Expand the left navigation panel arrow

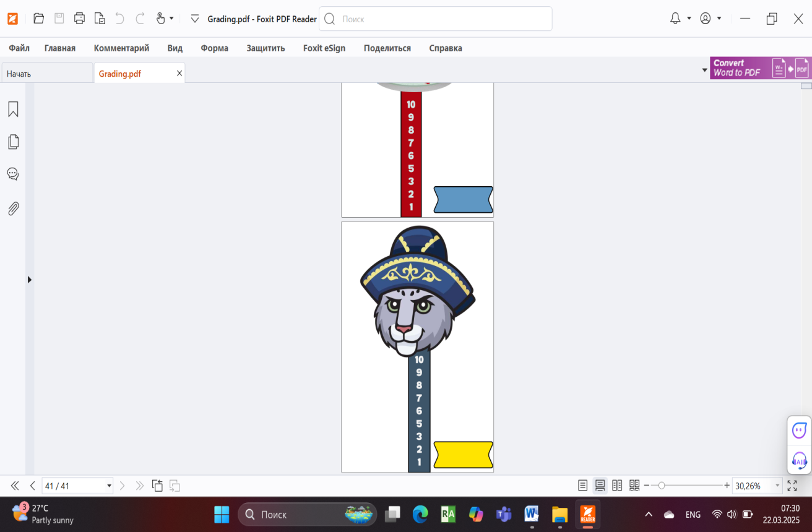point(29,280)
